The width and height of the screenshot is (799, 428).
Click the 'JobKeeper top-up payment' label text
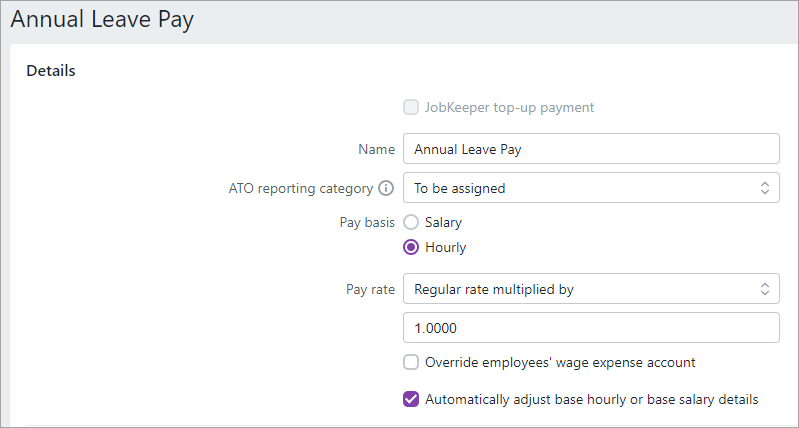(x=510, y=108)
